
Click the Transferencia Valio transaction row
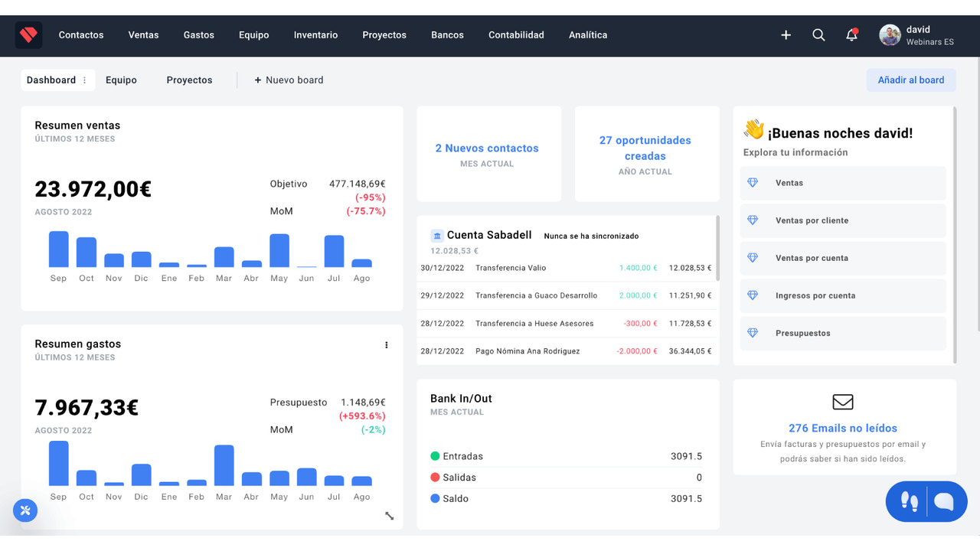pyautogui.click(x=566, y=268)
